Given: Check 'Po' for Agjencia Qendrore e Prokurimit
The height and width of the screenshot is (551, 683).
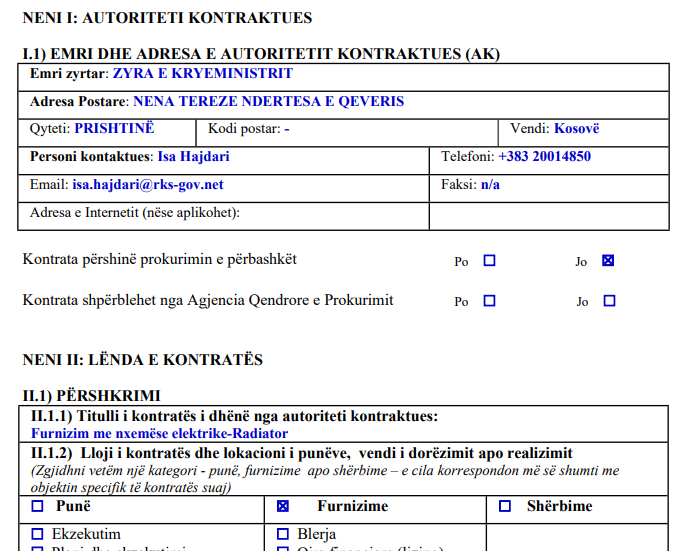Looking at the screenshot, I should pyautogui.click(x=489, y=301).
